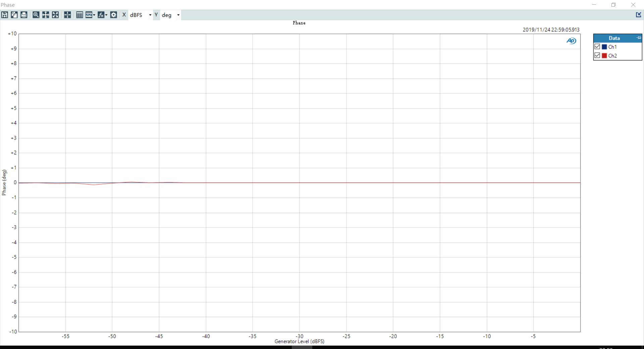The width and height of the screenshot is (644, 349).
Task: Open the data table grid view
Action: (79, 15)
